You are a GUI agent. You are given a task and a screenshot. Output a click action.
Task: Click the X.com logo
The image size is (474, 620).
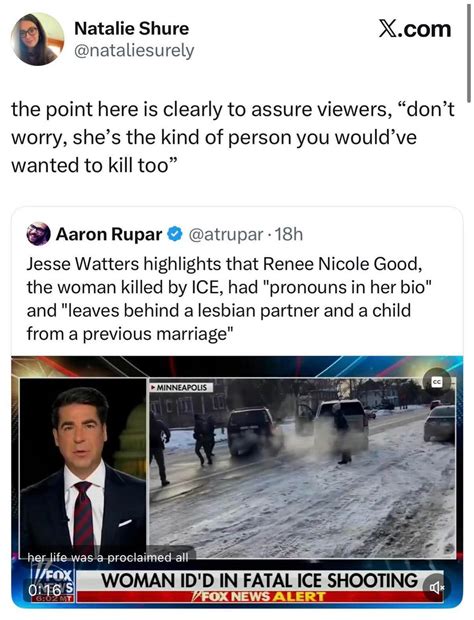(415, 29)
